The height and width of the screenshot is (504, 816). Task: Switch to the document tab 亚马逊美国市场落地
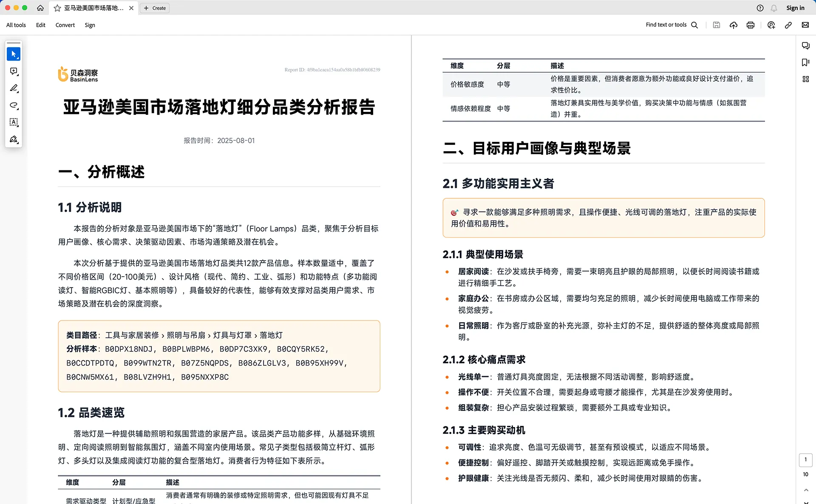[94, 8]
